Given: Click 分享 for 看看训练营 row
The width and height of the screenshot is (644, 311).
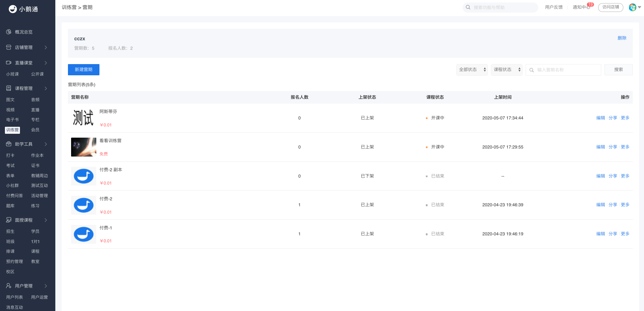Looking at the screenshot, I should (x=613, y=147).
